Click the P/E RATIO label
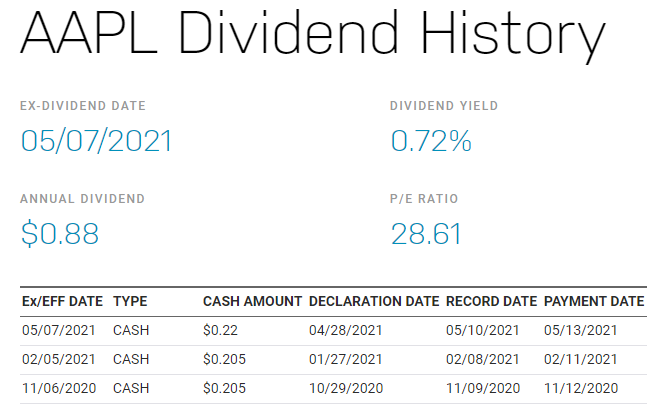The height and width of the screenshot is (405, 672). 424,199
